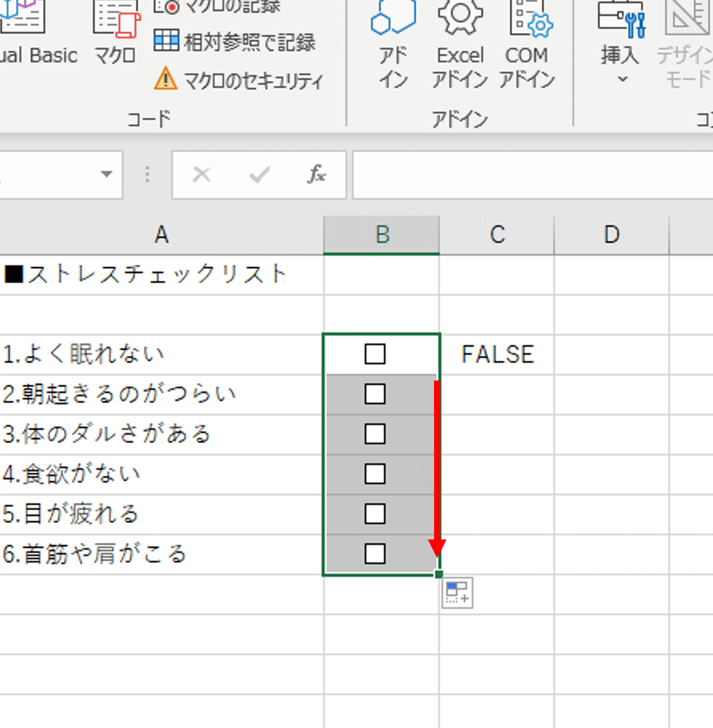Click the Auto Fill Options icon
The width and height of the screenshot is (713, 728).
[x=457, y=593]
